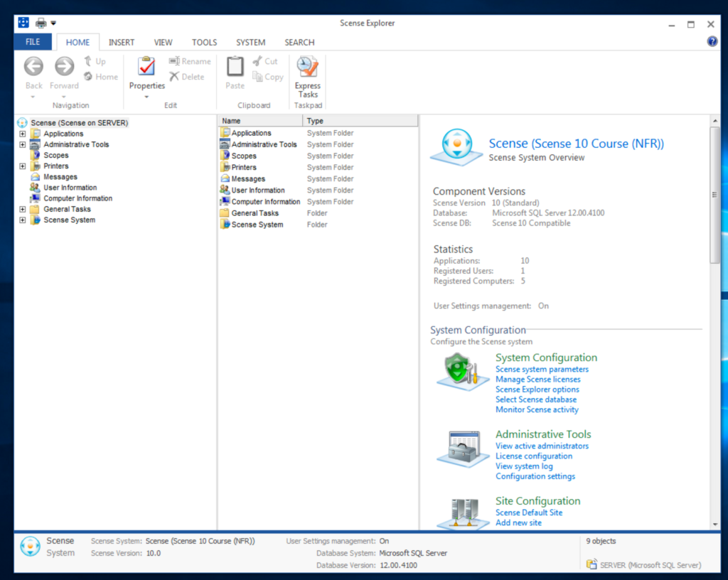Open the View system log link

click(x=524, y=466)
